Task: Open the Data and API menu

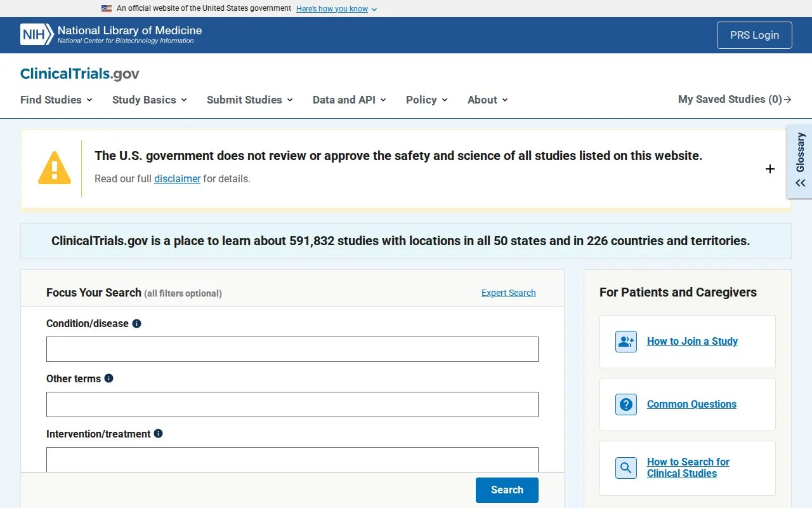Action: click(x=350, y=100)
